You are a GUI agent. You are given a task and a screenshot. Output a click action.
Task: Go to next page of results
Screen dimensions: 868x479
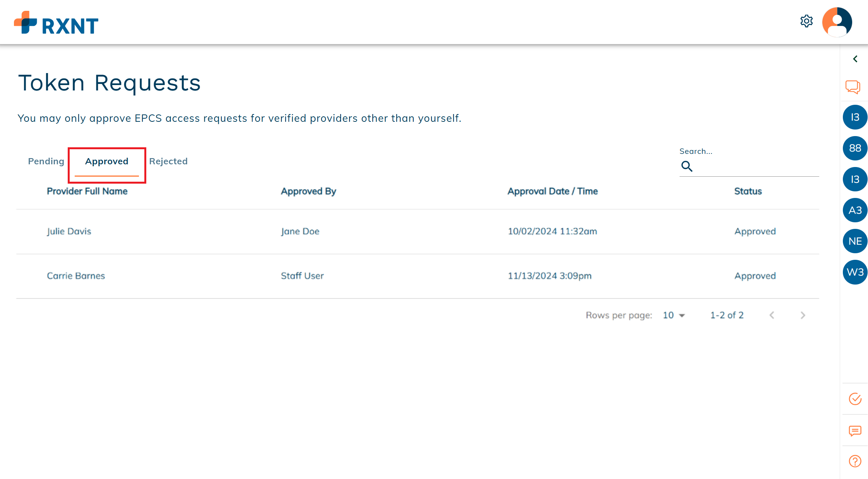803,315
